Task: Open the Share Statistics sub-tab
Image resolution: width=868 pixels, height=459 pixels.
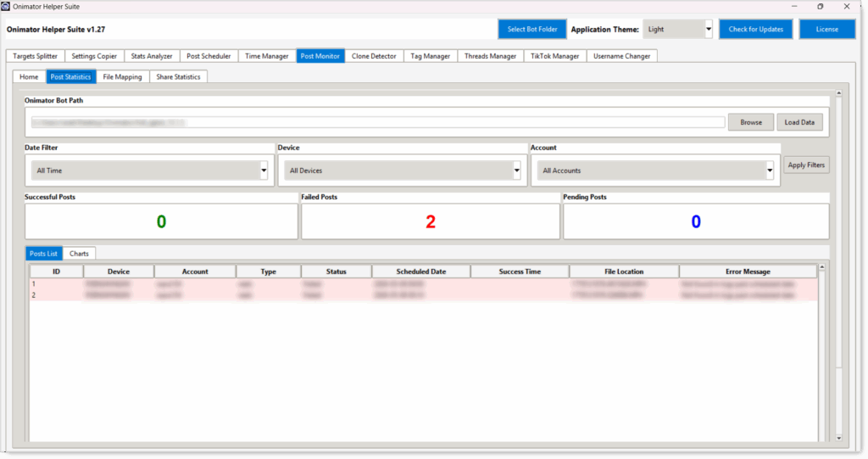Action: click(178, 77)
